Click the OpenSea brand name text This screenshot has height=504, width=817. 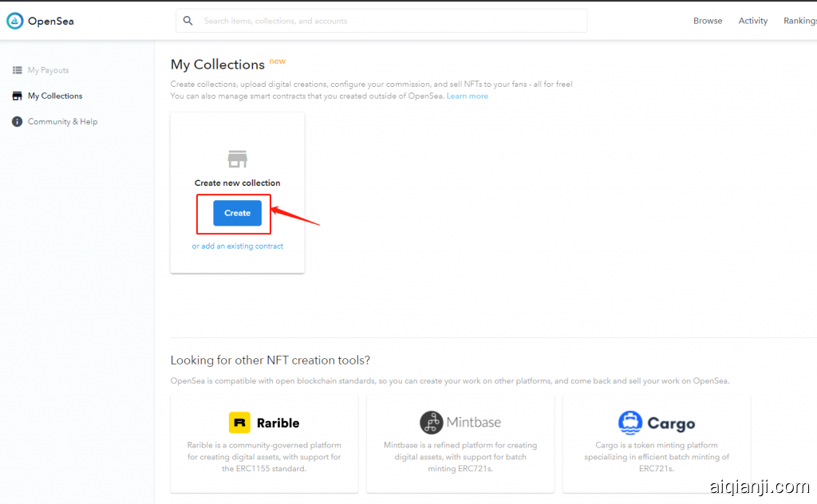(51, 22)
